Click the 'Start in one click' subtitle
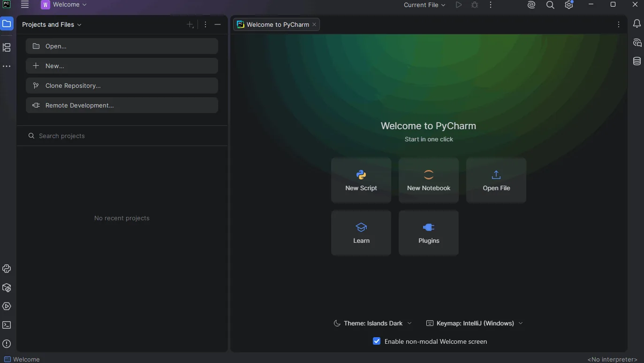 click(x=429, y=139)
